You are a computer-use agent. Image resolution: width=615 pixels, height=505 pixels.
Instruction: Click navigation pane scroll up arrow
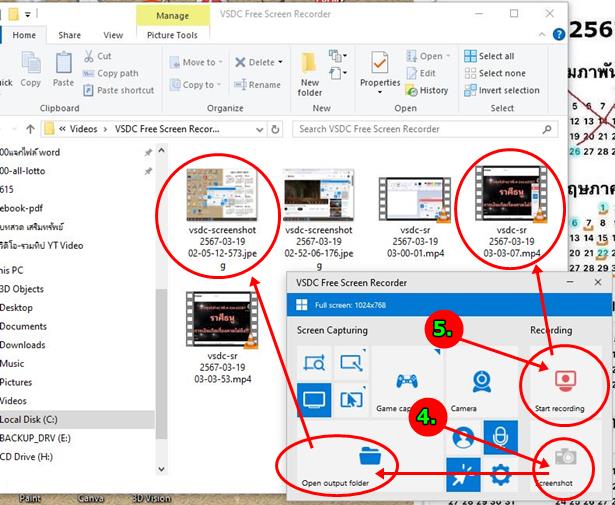[x=162, y=151]
